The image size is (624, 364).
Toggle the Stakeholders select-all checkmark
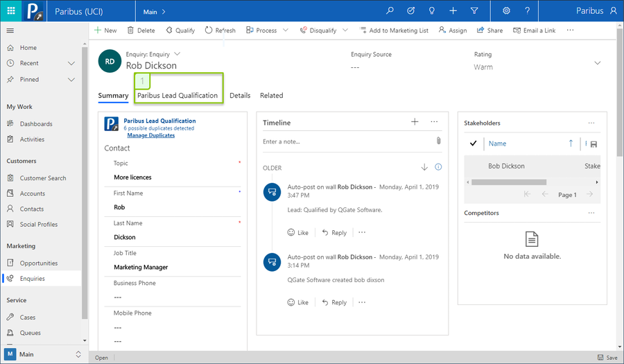click(x=473, y=144)
